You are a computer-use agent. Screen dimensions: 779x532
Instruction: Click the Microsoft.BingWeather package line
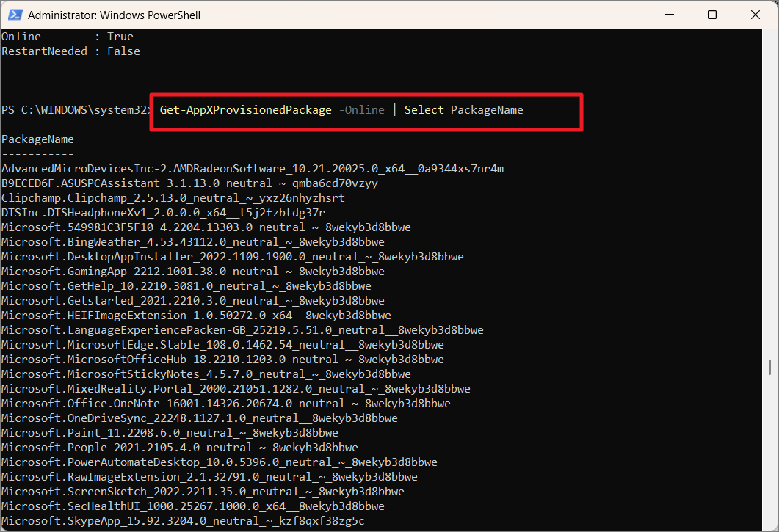click(193, 242)
